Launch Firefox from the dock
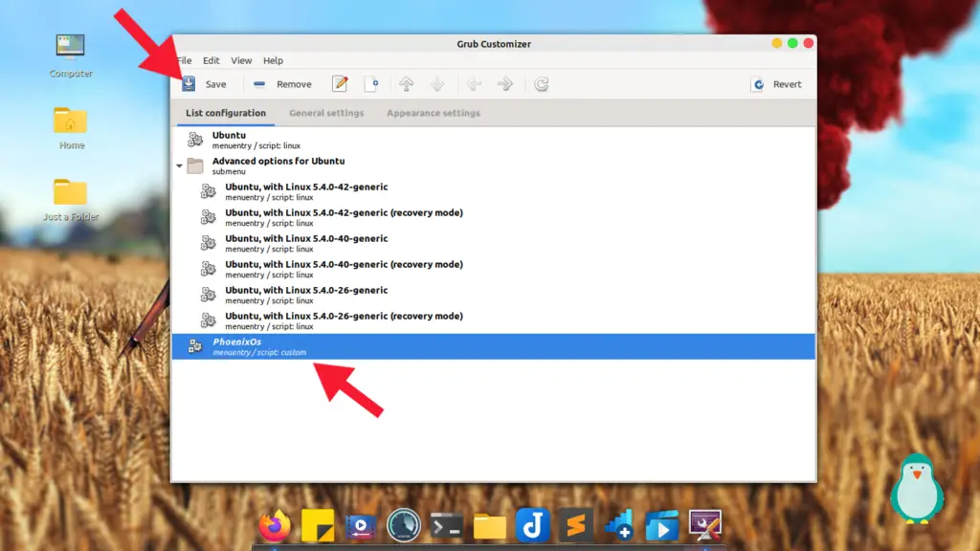Image resolution: width=980 pixels, height=551 pixels. click(x=275, y=525)
